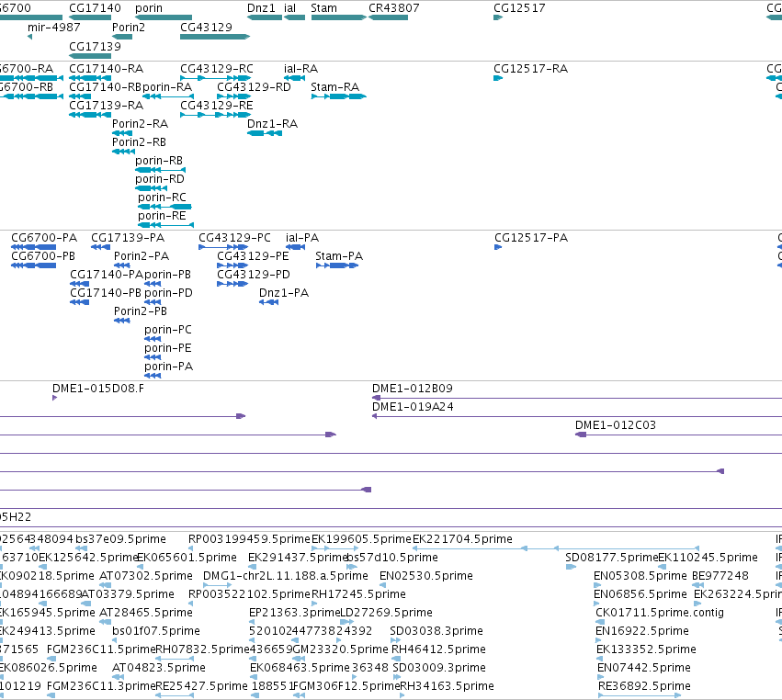This screenshot has height=700, width=782.
Task: Open protein label CG12517-PA
Action: 531,237
